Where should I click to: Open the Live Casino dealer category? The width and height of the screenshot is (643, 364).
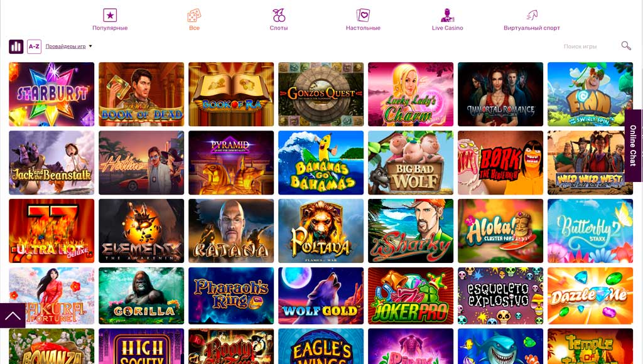[447, 19]
